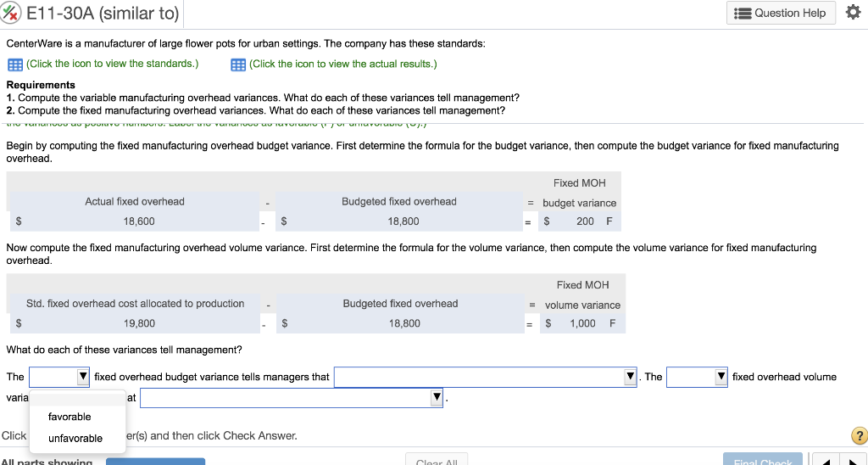Viewport: 868px width, 465px height.
Task: Select the favorable option in dropdown list
Action: (x=70, y=417)
